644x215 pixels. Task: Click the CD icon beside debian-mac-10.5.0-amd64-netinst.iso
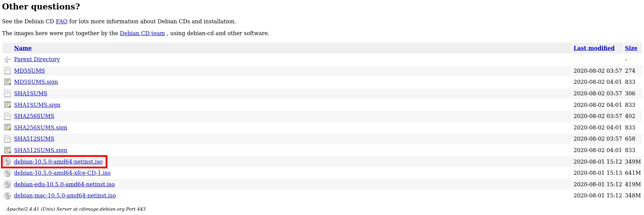click(7, 195)
